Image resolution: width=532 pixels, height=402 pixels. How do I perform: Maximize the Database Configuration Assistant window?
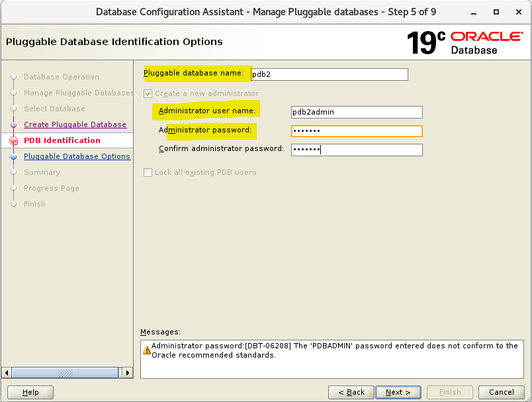[x=496, y=12]
